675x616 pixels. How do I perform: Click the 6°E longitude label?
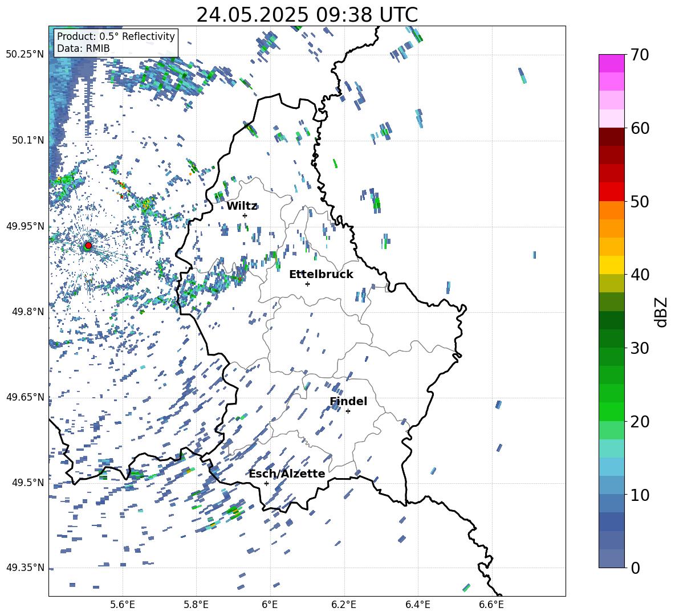pyautogui.click(x=270, y=605)
